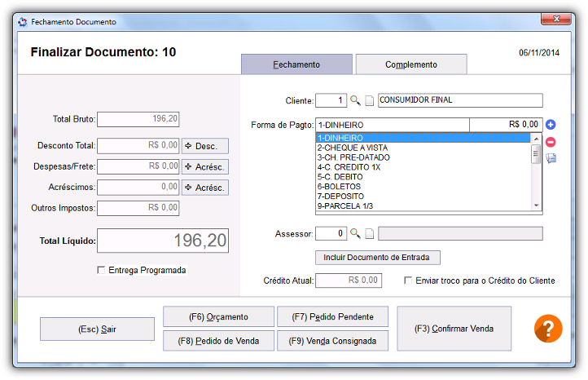The width and height of the screenshot is (588, 380).
Task: Open help via orange question mark
Action: point(548,329)
